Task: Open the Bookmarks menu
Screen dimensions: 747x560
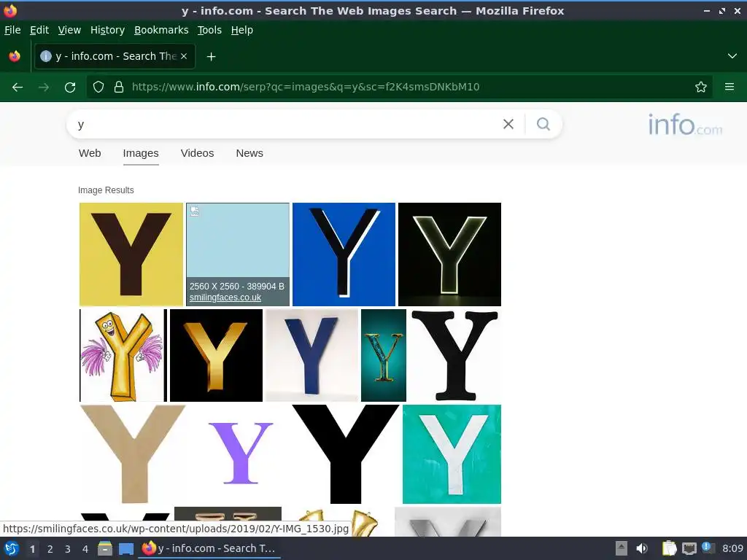Action: point(161,30)
